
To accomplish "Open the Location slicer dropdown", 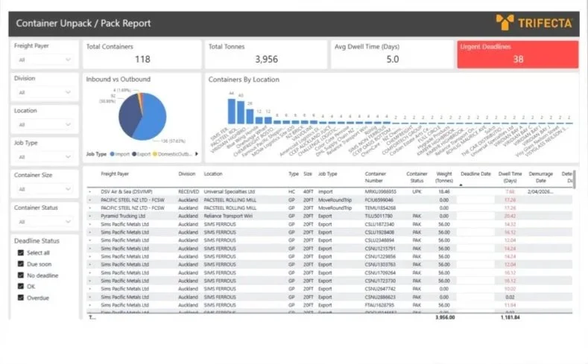I will (44, 124).
